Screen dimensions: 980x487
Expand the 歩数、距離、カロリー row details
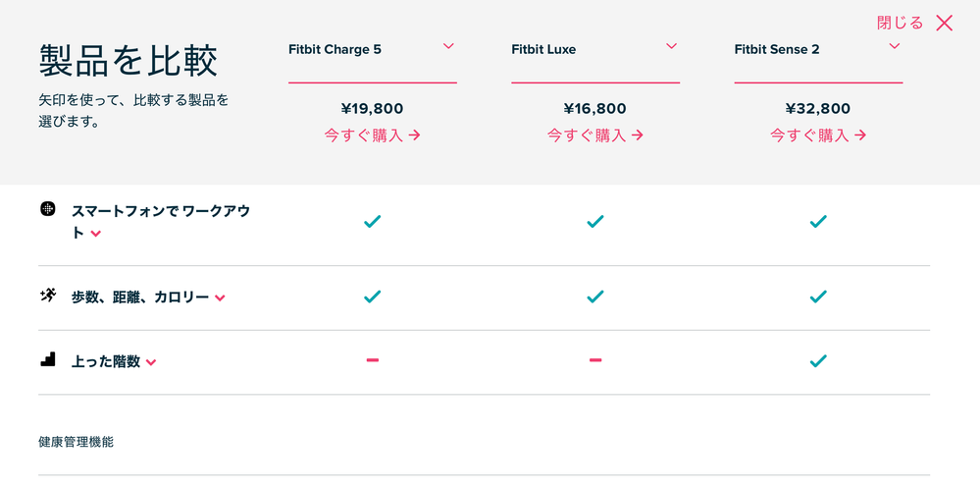pos(220,298)
